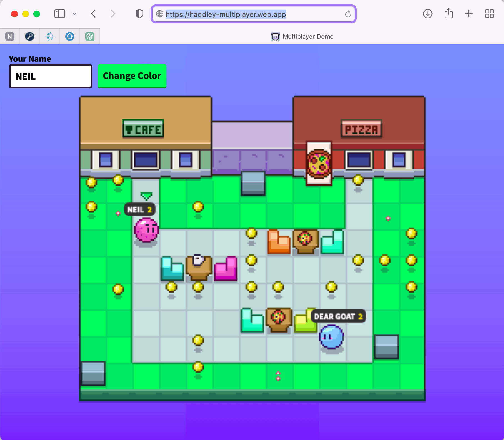Click the globe site icon in address bar
504x440 pixels.
(159, 14)
